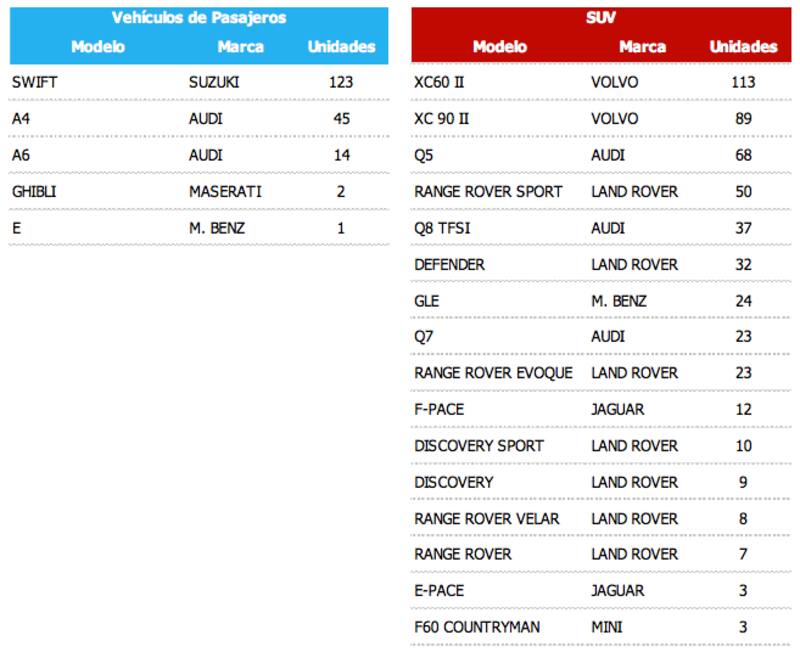Click the RANGE ROVER EVOQUE model cell
This screenshot has width=800, height=652.
click(x=493, y=373)
